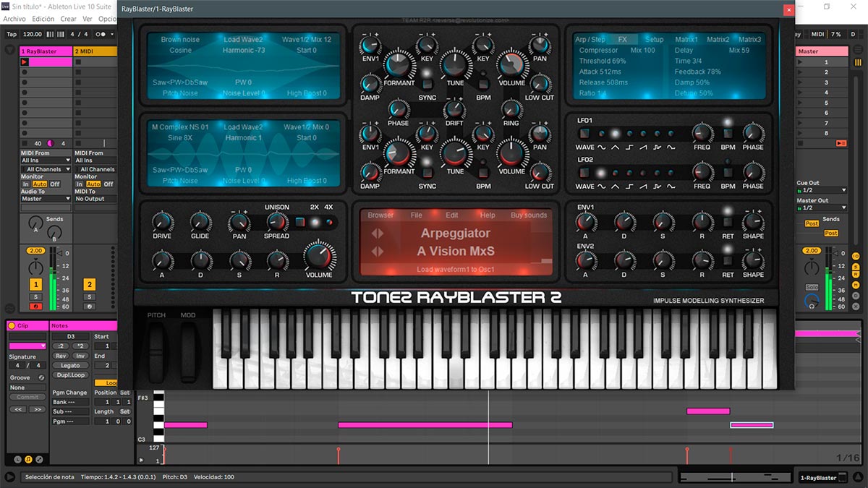Solo the RayBlaster track with S button
The width and height of the screenshot is (868, 488).
click(35, 297)
